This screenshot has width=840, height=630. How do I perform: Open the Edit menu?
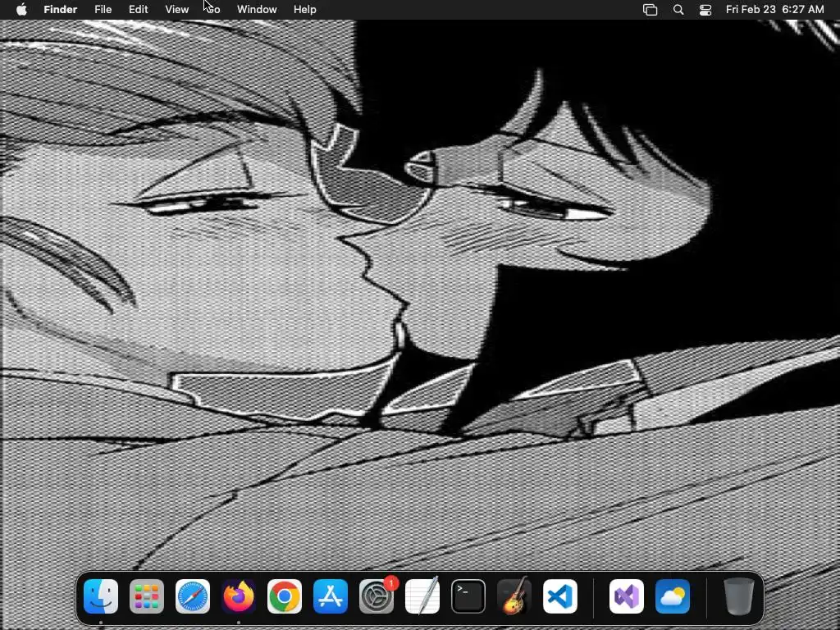(x=138, y=10)
